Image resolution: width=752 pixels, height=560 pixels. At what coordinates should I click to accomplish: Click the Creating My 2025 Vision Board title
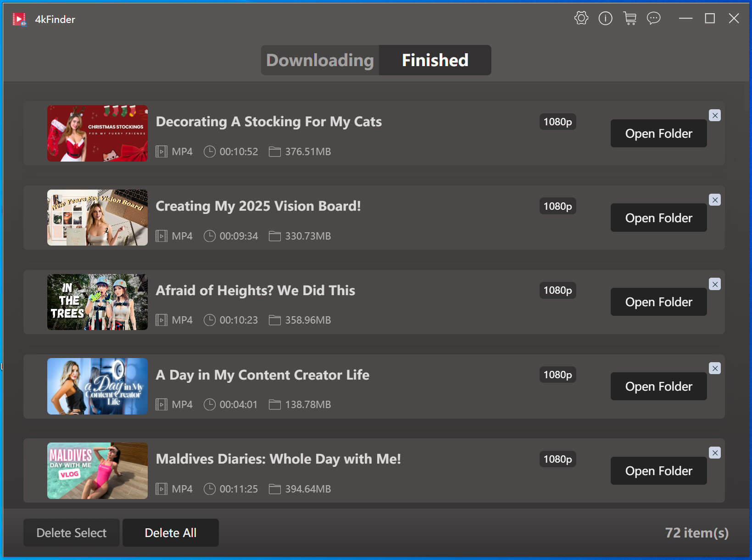(x=258, y=206)
